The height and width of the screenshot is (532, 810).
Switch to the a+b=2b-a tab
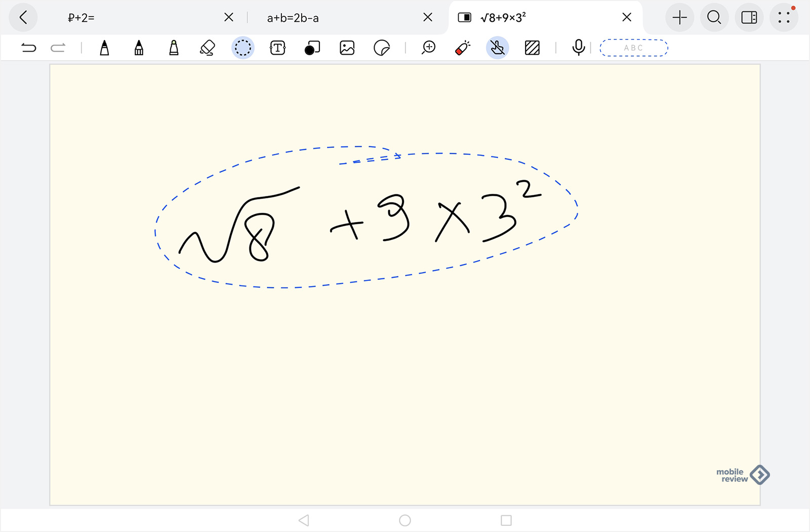[x=293, y=18]
